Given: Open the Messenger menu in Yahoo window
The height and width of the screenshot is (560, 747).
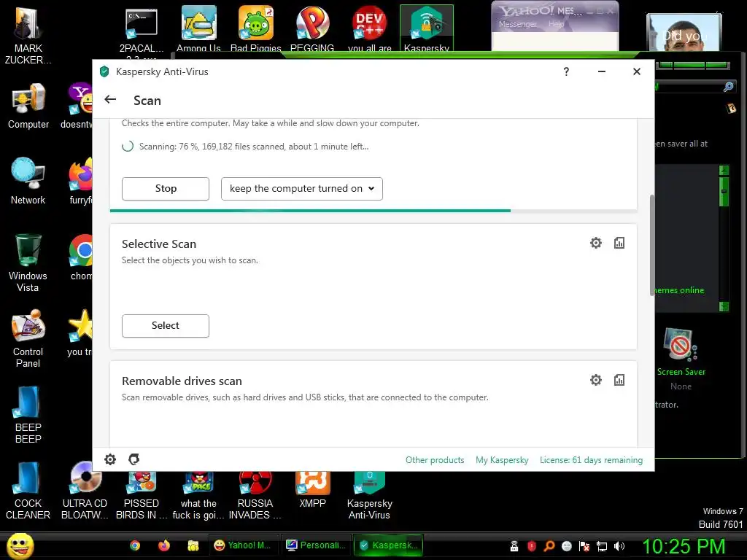Looking at the screenshot, I should [x=517, y=24].
